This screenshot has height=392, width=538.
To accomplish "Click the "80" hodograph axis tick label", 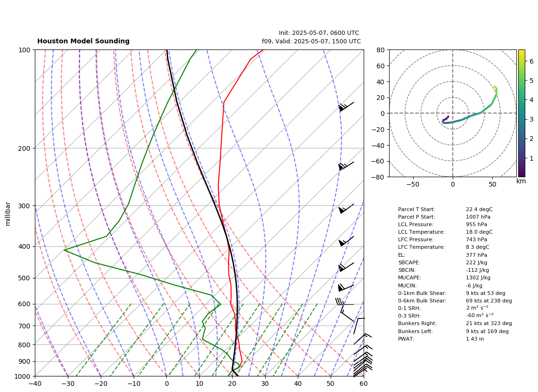I will click(x=381, y=50).
